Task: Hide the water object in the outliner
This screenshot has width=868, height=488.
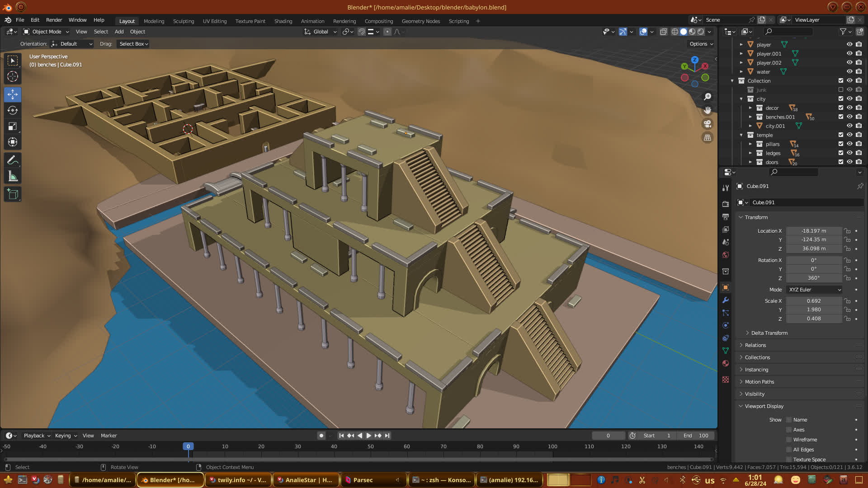Action: pyautogui.click(x=849, y=71)
